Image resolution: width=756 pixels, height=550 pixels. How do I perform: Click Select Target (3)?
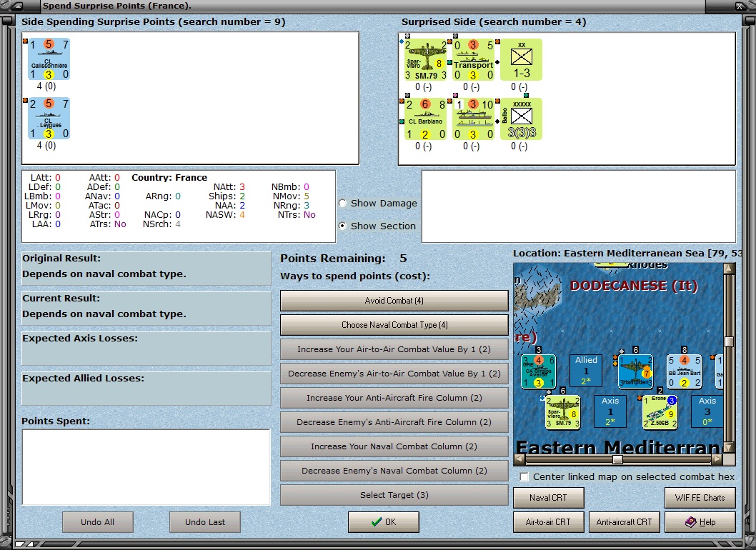click(394, 495)
